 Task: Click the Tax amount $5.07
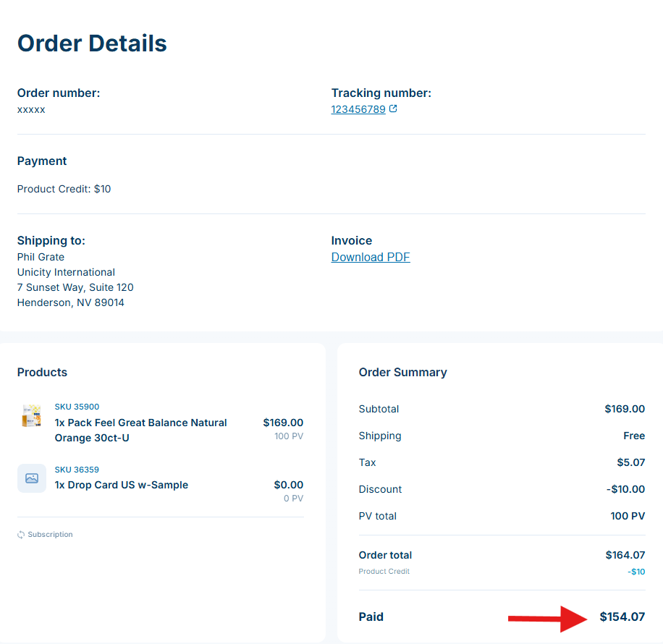(631, 462)
